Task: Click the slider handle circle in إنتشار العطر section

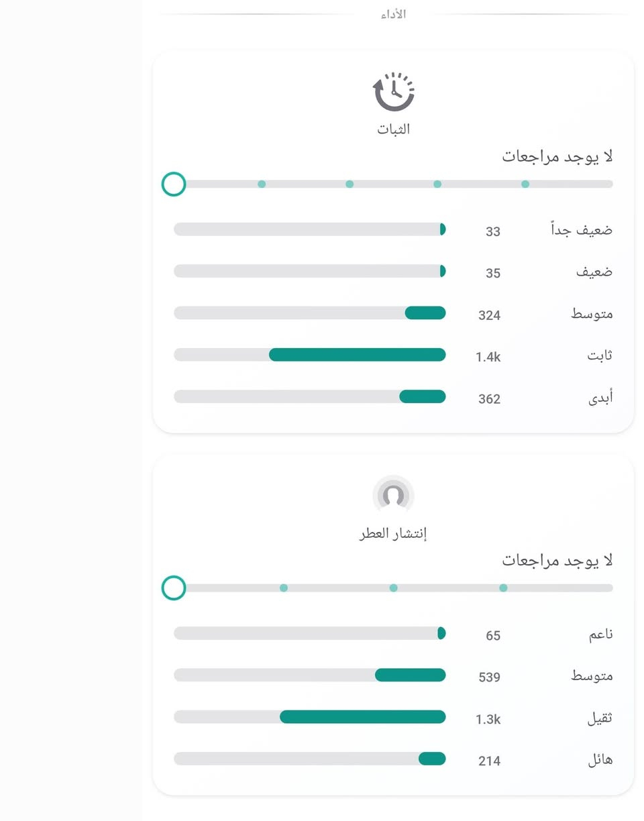Action: pos(173,588)
